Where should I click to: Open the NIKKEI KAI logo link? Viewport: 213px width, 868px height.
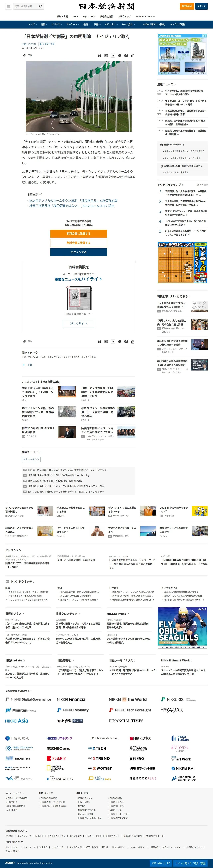[183, 768]
